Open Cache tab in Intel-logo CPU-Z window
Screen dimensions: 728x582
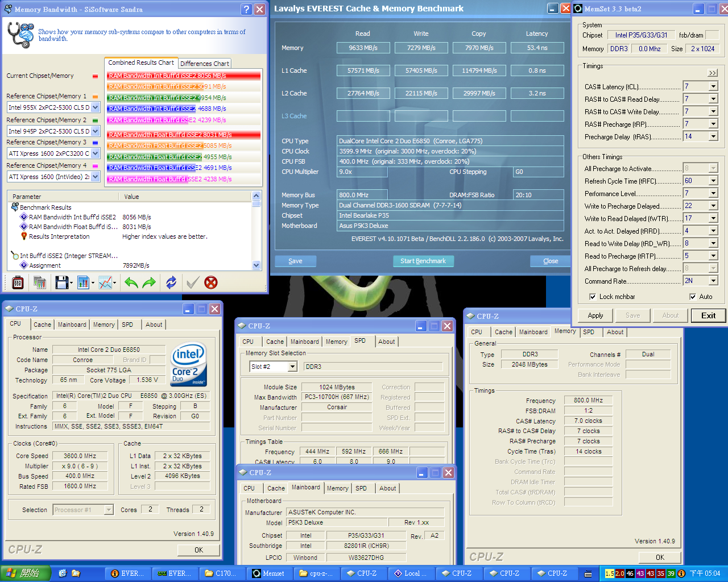pos(42,325)
